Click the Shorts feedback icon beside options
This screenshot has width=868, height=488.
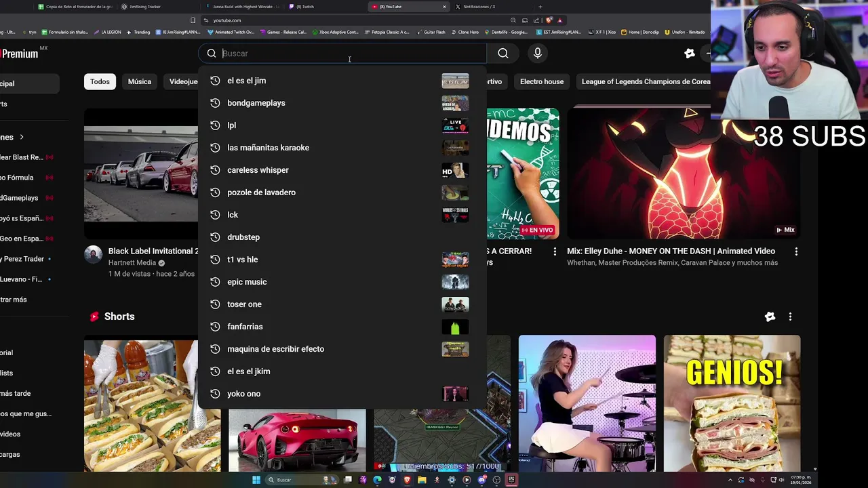pos(770,317)
